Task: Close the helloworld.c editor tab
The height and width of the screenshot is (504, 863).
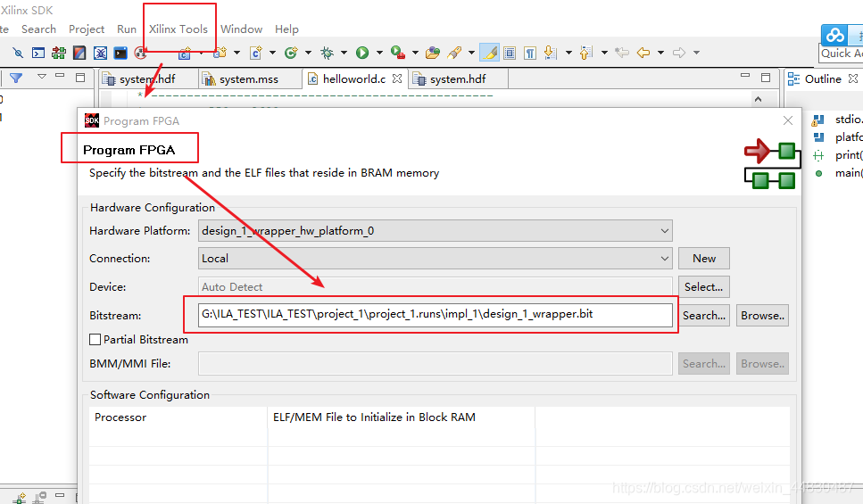Action: pos(397,78)
